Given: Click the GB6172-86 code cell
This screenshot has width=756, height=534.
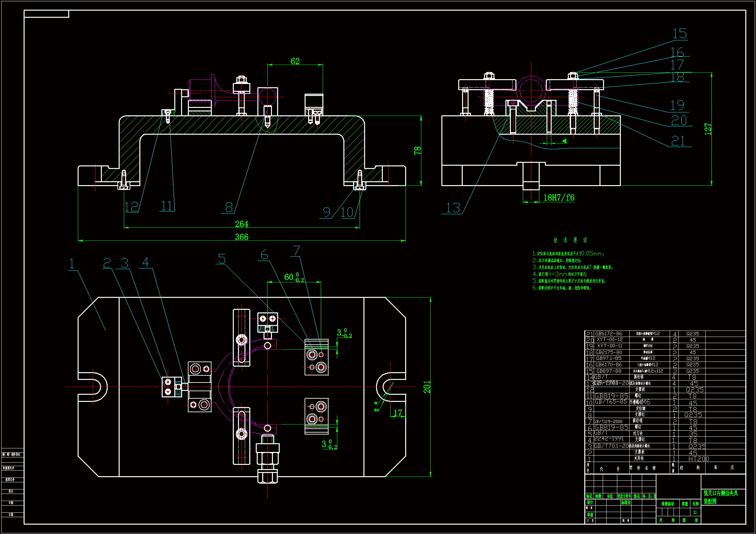Looking at the screenshot, I should [x=609, y=334].
